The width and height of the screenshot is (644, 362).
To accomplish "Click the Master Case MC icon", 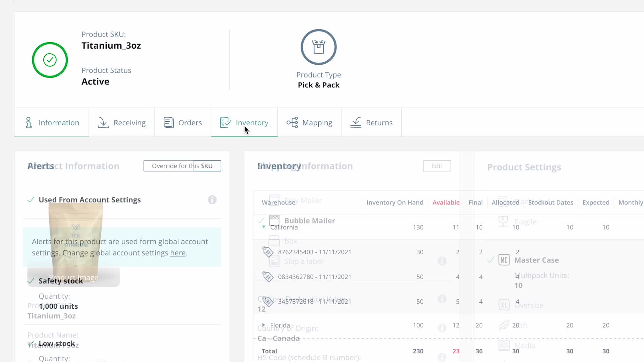I will click(x=504, y=260).
